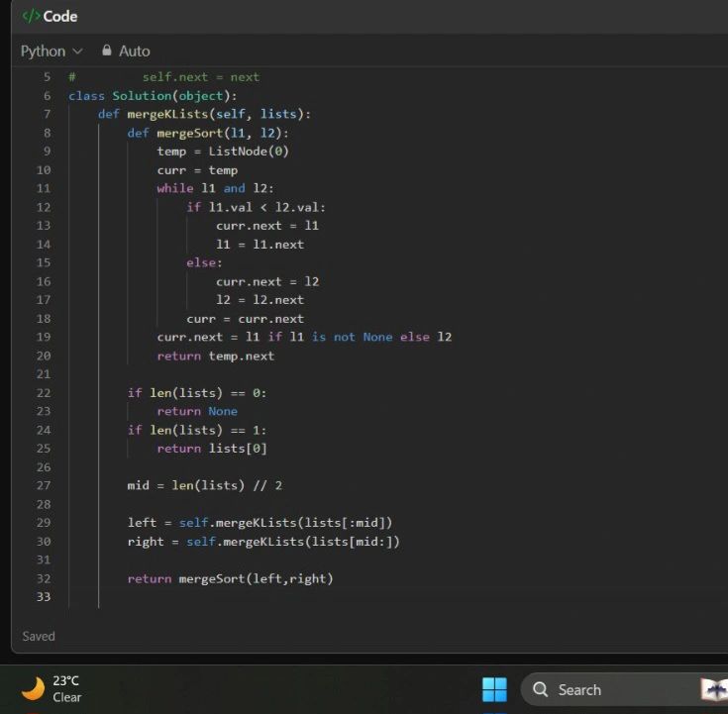
Task: Click on 'return lists[0]' line
Action: click(x=212, y=449)
